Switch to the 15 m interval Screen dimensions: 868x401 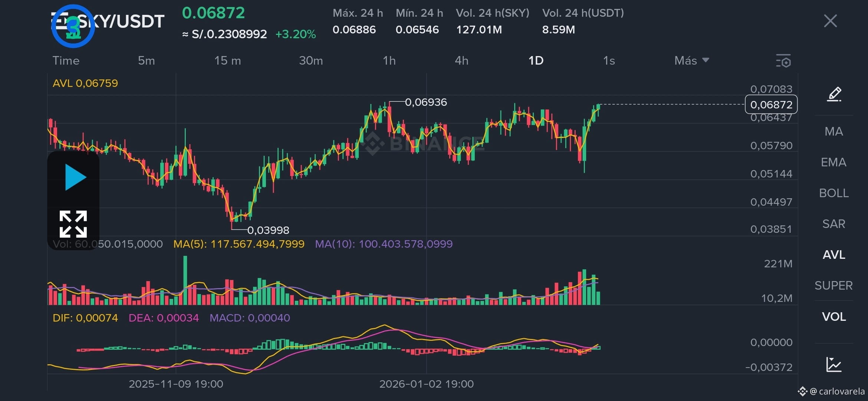click(x=228, y=61)
